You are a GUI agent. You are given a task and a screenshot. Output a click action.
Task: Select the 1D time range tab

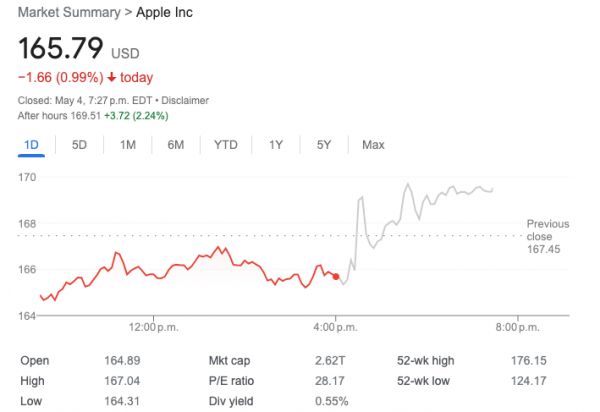tap(31, 145)
